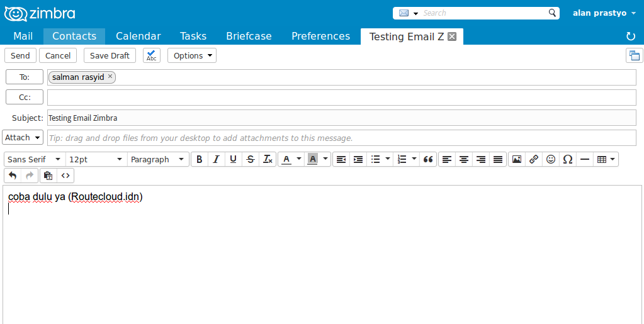
Task: Expand the table options arrow
Action: click(x=613, y=159)
